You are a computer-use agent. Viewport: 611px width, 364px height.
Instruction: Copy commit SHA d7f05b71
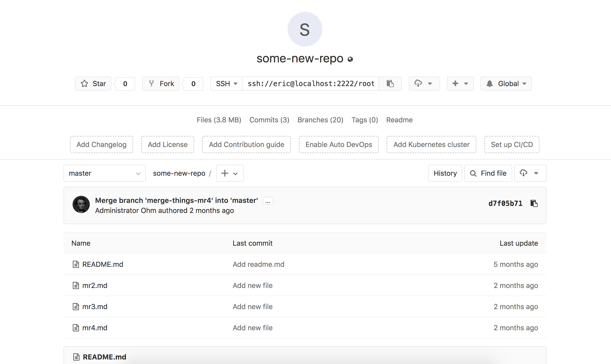(x=534, y=203)
